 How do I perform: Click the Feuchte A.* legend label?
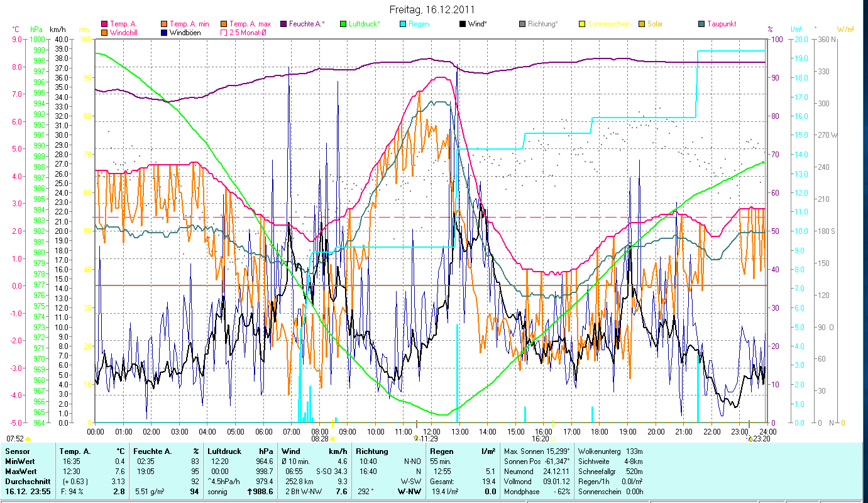click(x=307, y=24)
